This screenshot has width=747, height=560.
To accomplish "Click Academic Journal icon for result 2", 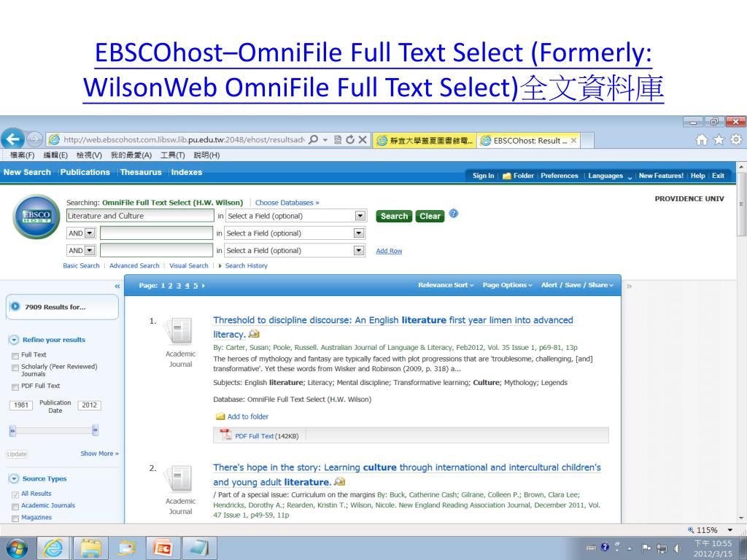I will pyautogui.click(x=179, y=478).
